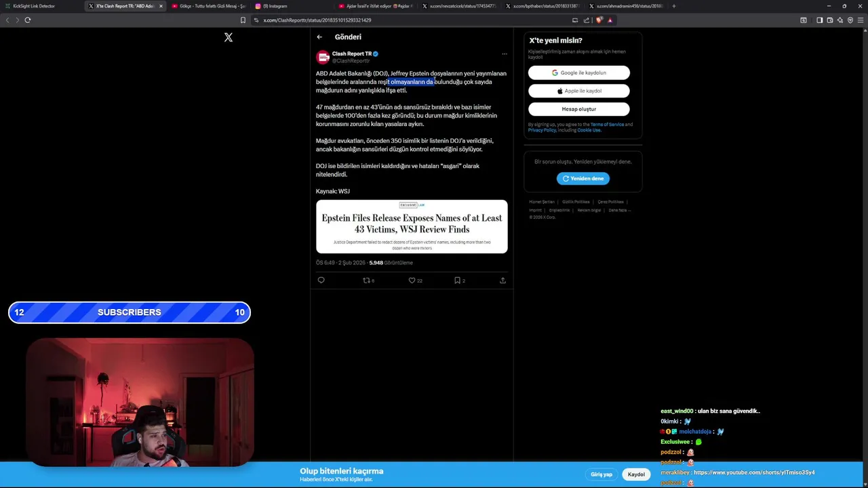Click the browser forward arrow

[x=17, y=20]
